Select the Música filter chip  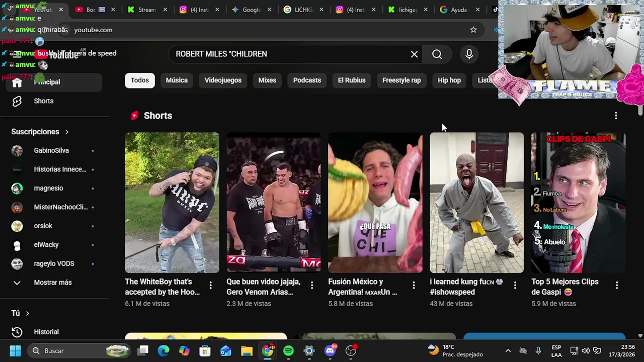click(177, 80)
